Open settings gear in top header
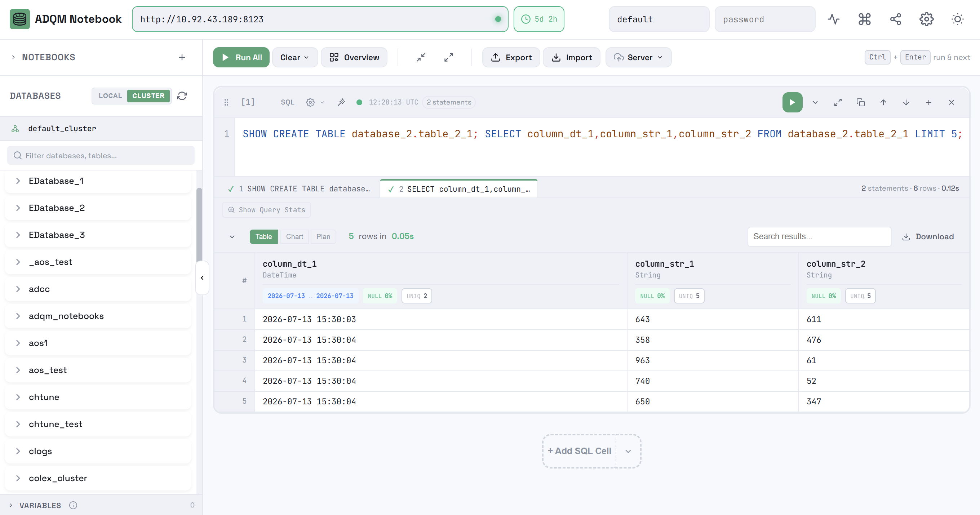The image size is (980, 515). 926,19
